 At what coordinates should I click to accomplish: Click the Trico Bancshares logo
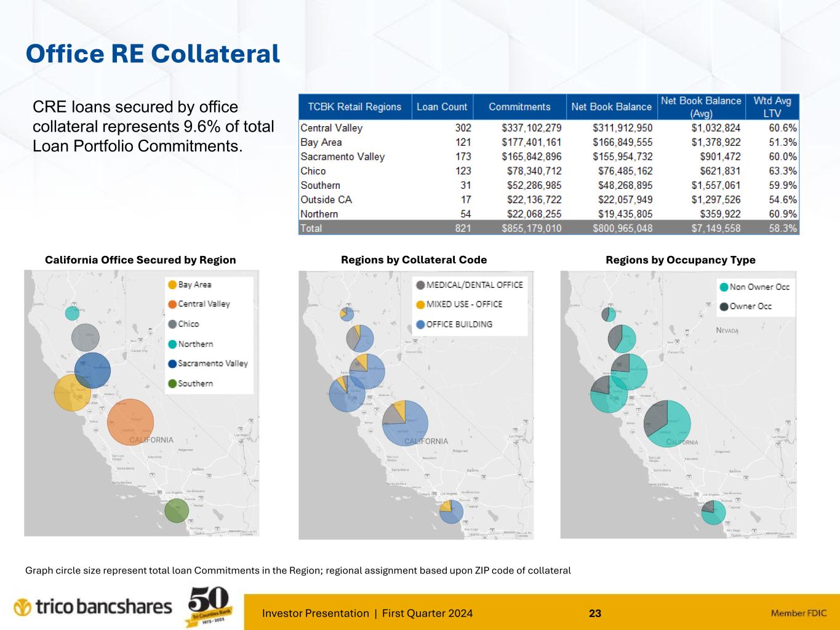93,607
